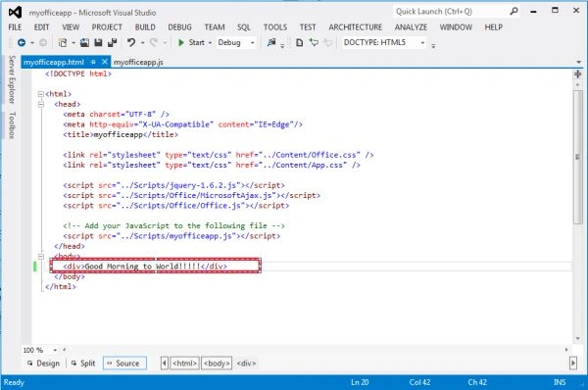Select the Source view button
The height and width of the screenshot is (390, 588).
click(x=124, y=364)
